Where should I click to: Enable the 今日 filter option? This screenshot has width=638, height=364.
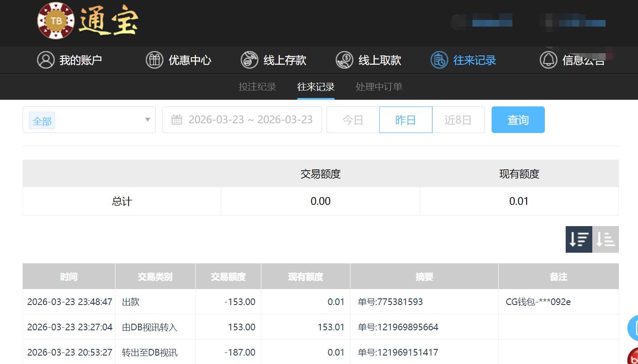coord(353,119)
